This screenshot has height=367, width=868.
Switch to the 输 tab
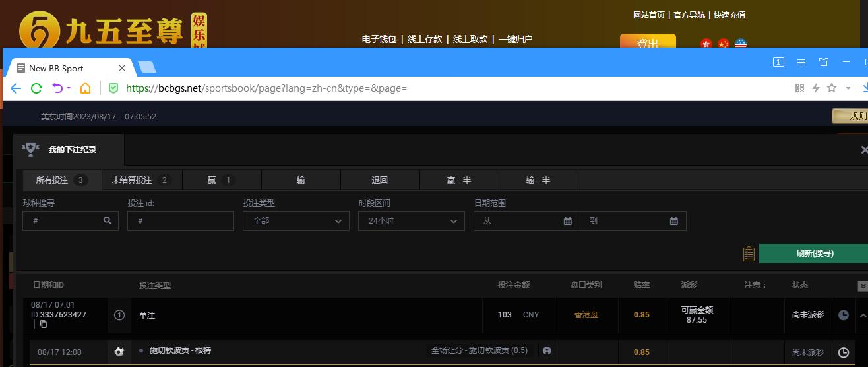(x=301, y=180)
